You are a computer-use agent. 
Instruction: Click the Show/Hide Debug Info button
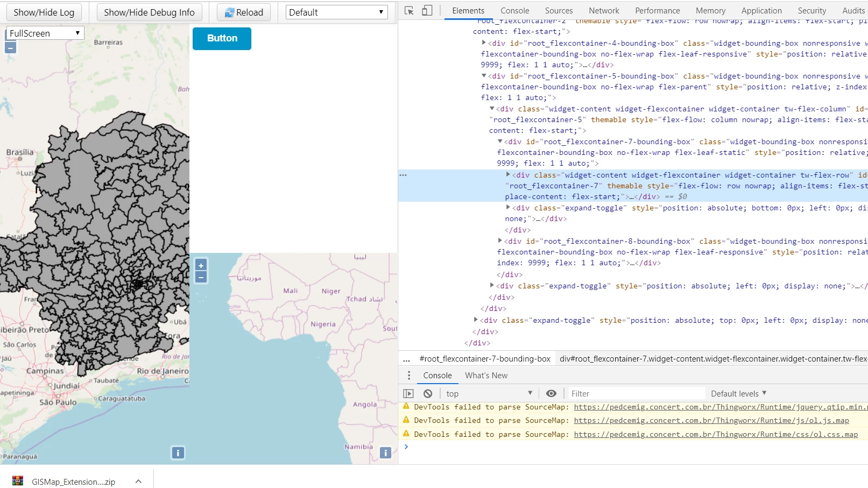click(149, 12)
